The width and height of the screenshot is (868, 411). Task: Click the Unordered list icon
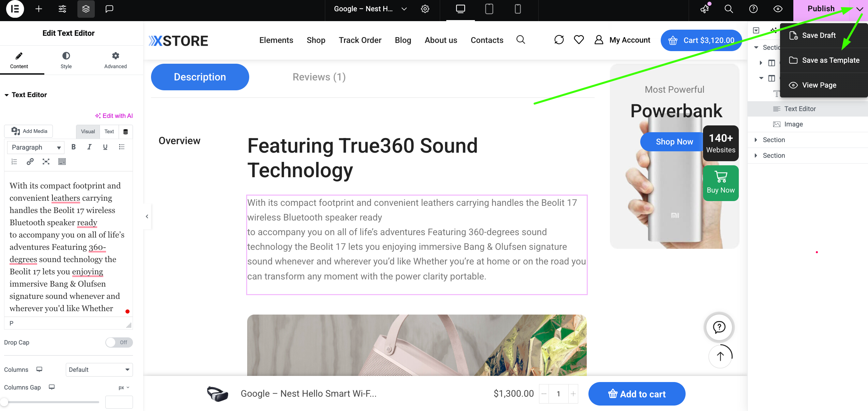point(121,147)
